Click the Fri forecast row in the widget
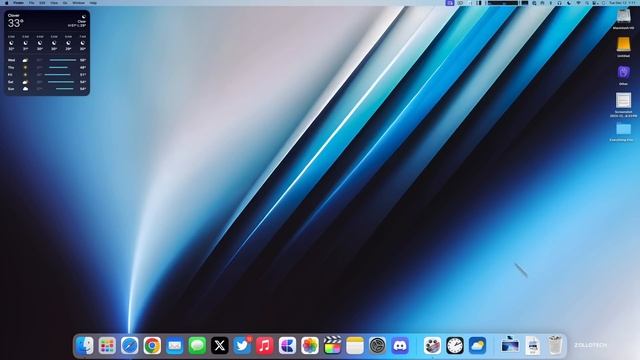Screen dimensions: 640x360 click(47, 75)
